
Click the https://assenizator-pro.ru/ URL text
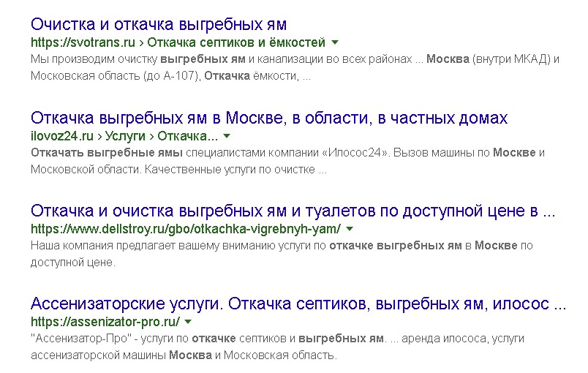(x=105, y=321)
